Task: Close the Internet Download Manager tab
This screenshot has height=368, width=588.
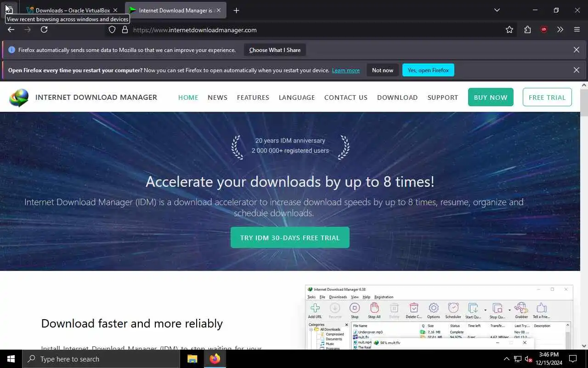Action: pos(219,10)
